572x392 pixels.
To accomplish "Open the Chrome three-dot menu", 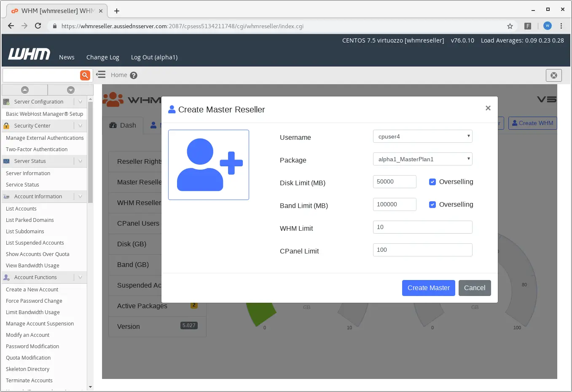I will pos(561,26).
